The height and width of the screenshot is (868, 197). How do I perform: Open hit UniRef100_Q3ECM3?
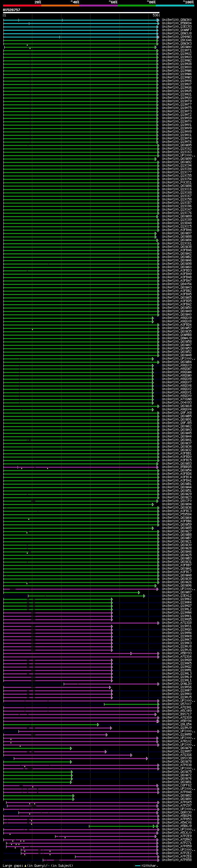click(177, 26)
